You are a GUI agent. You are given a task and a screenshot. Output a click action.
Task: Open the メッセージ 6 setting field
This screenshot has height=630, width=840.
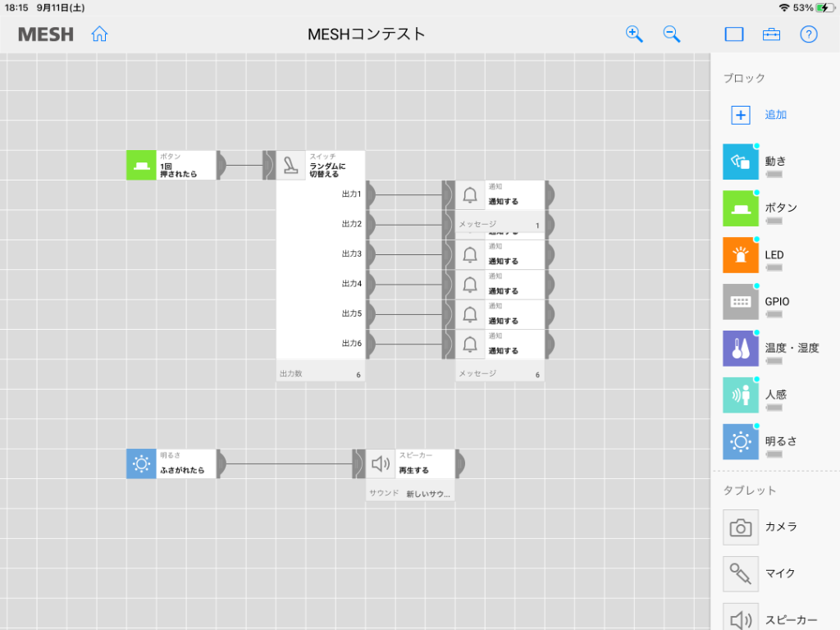(500, 373)
